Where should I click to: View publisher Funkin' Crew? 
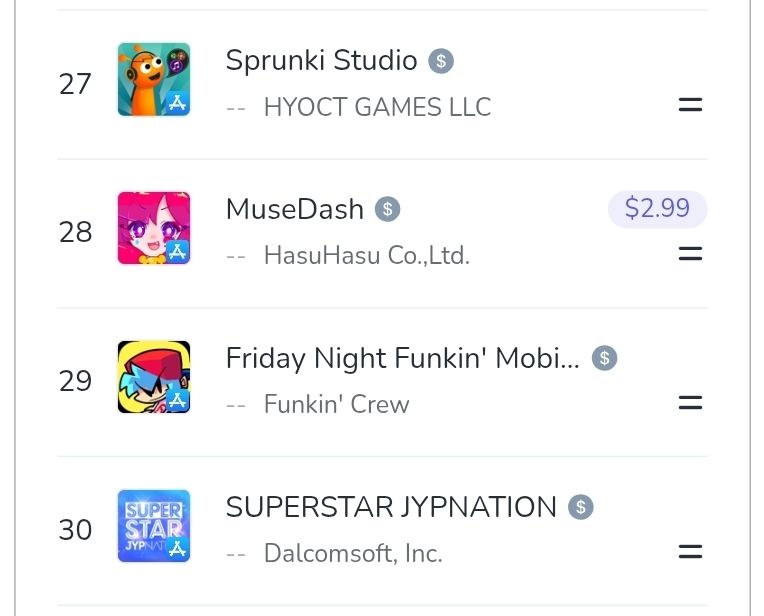(x=336, y=405)
